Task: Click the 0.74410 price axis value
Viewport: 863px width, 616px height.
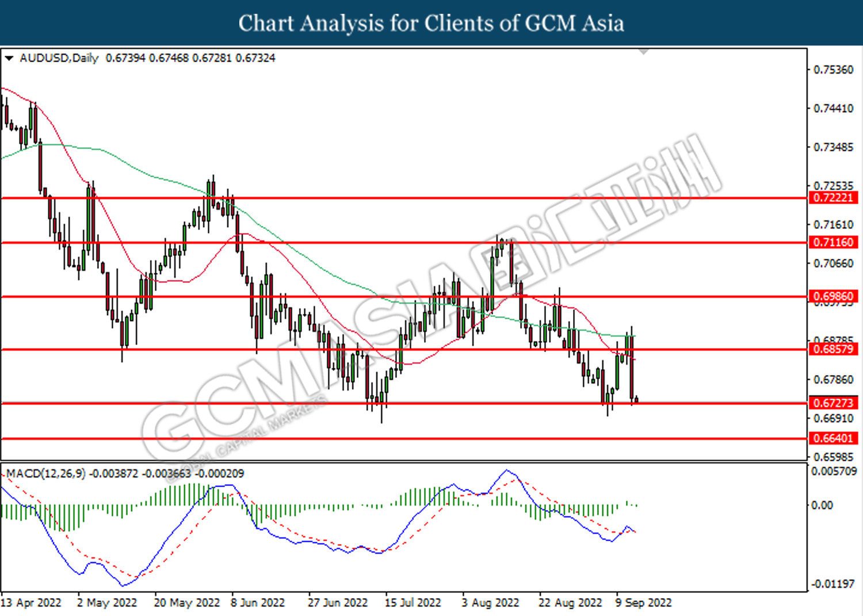Action: click(834, 108)
